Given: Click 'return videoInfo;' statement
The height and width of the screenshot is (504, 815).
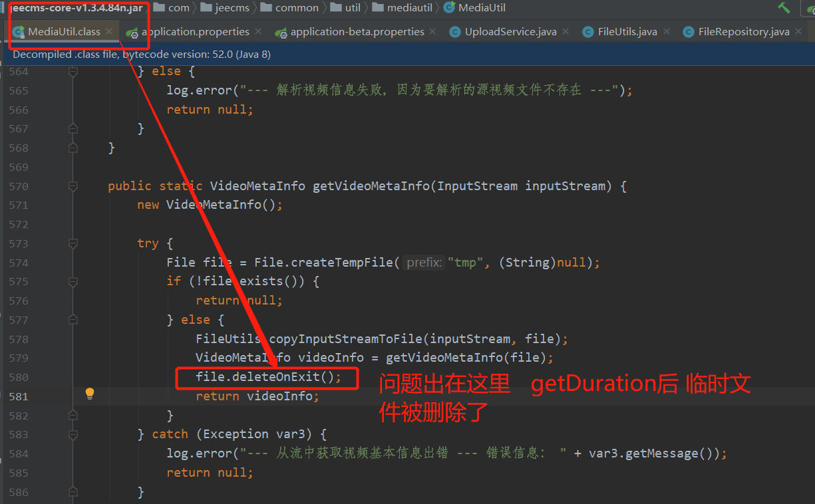Looking at the screenshot, I should [257, 396].
